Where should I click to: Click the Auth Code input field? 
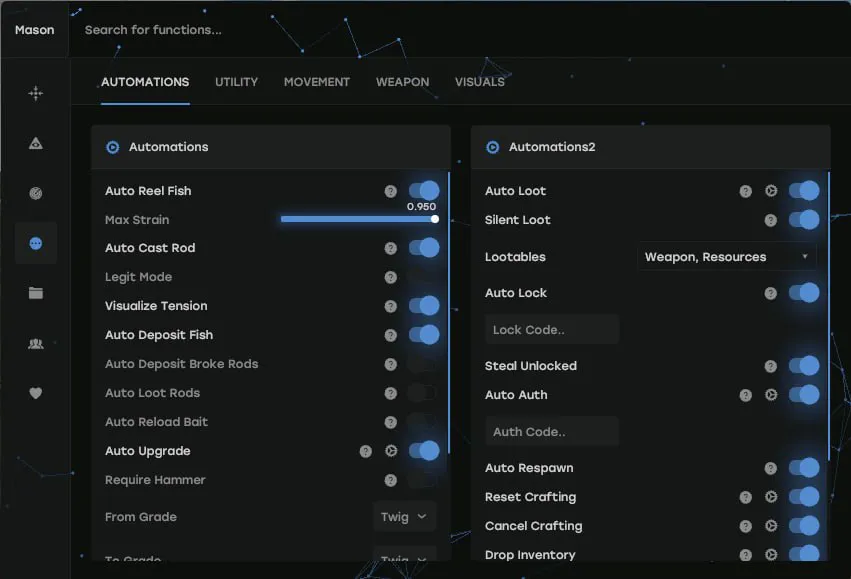[x=552, y=431]
